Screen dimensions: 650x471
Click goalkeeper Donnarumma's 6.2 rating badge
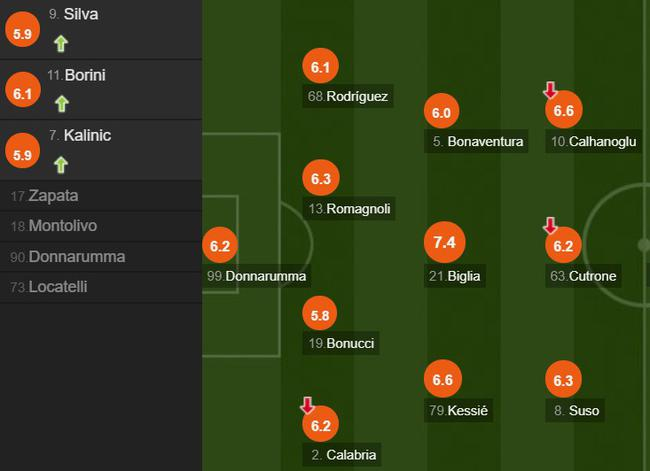(x=220, y=245)
